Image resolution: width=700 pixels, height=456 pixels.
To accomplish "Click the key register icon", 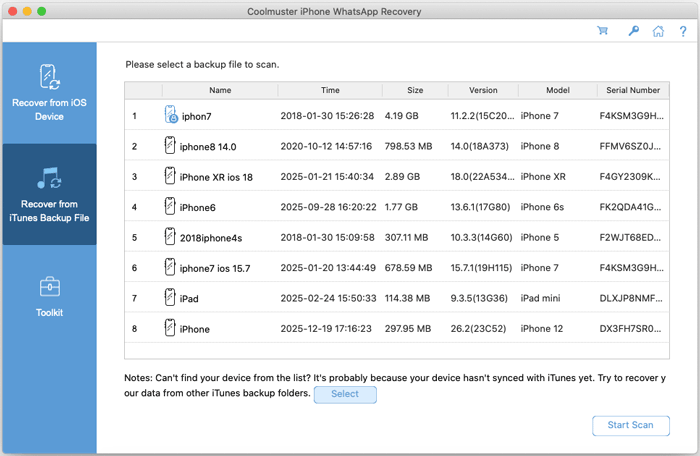I will point(633,31).
